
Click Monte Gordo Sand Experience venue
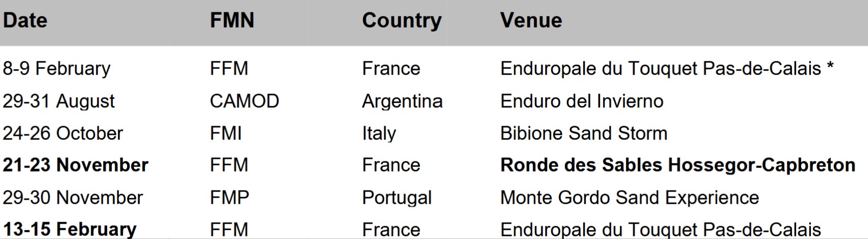[x=630, y=198]
